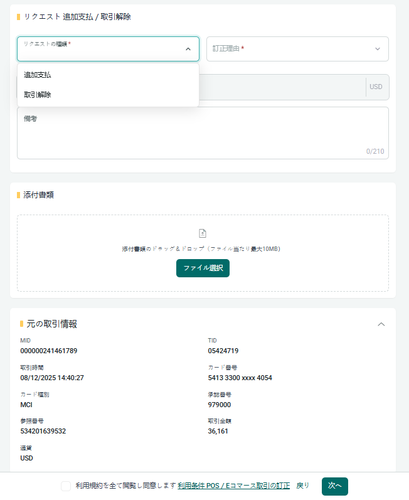Image resolution: width=409 pixels, height=500 pixels.
Task: Click the MID value 000000241461789
Action: 49,351
